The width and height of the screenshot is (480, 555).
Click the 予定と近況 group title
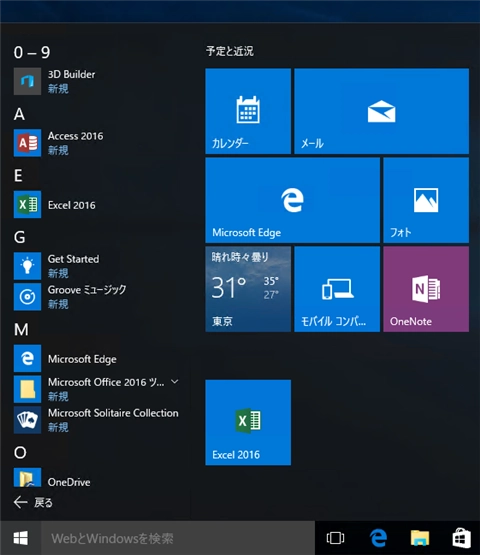[x=230, y=51]
